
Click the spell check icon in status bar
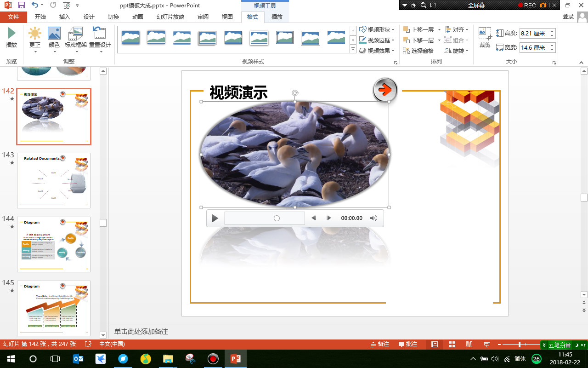(88, 344)
